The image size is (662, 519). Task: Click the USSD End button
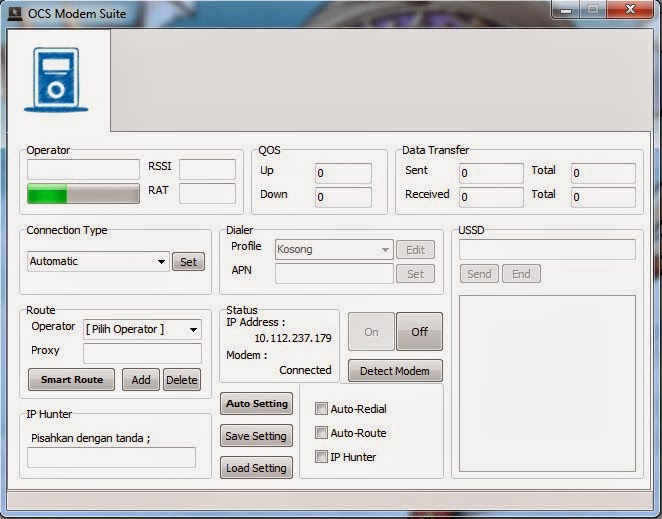click(x=521, y=274)
